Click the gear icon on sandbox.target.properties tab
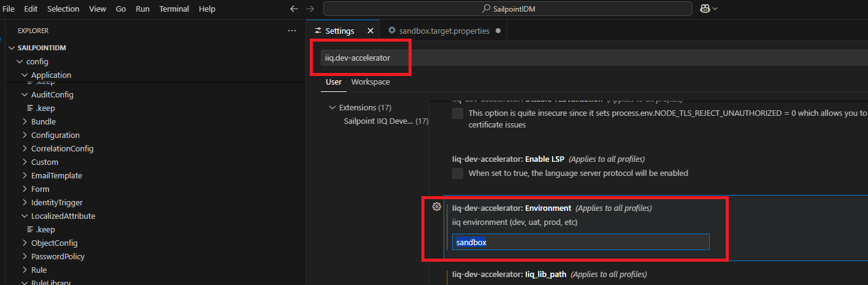Screen dimensions: 868x285 click(391, 31)
